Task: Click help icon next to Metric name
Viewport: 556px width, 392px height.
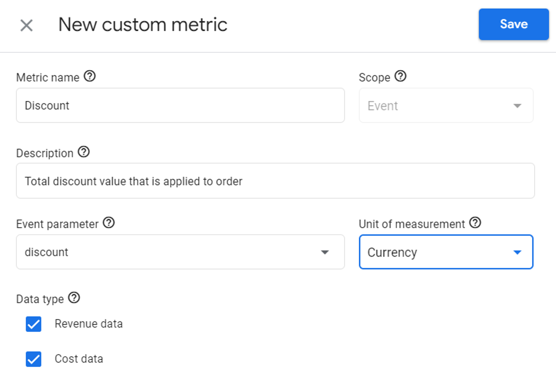Action: [90, 76]
